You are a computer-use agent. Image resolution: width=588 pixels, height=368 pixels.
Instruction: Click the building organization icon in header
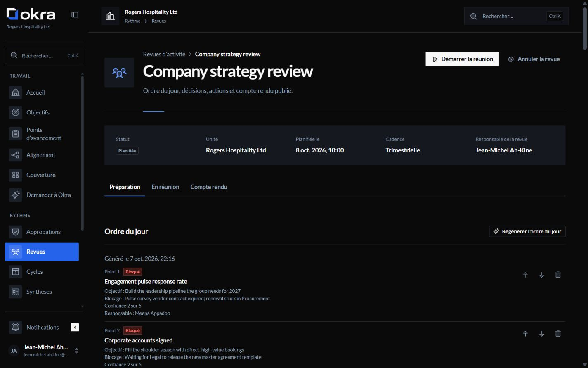(110, 16)
